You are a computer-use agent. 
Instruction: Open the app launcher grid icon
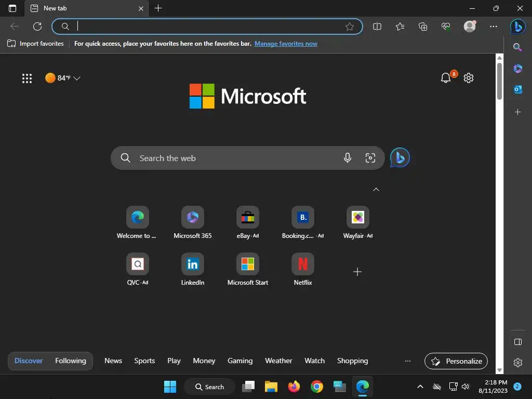click(x=27, y=78)
